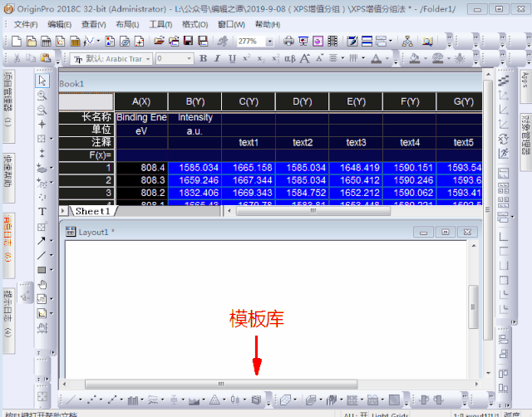Select the Arrow drawing tool
Screen dimensions: 532x417
pyautogui.click(x=42, y=241)
